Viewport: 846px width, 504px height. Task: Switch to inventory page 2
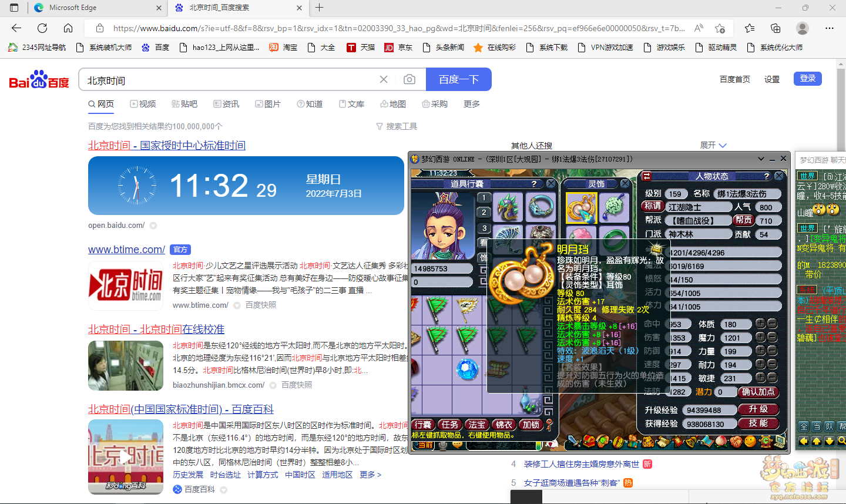[484, 213]
